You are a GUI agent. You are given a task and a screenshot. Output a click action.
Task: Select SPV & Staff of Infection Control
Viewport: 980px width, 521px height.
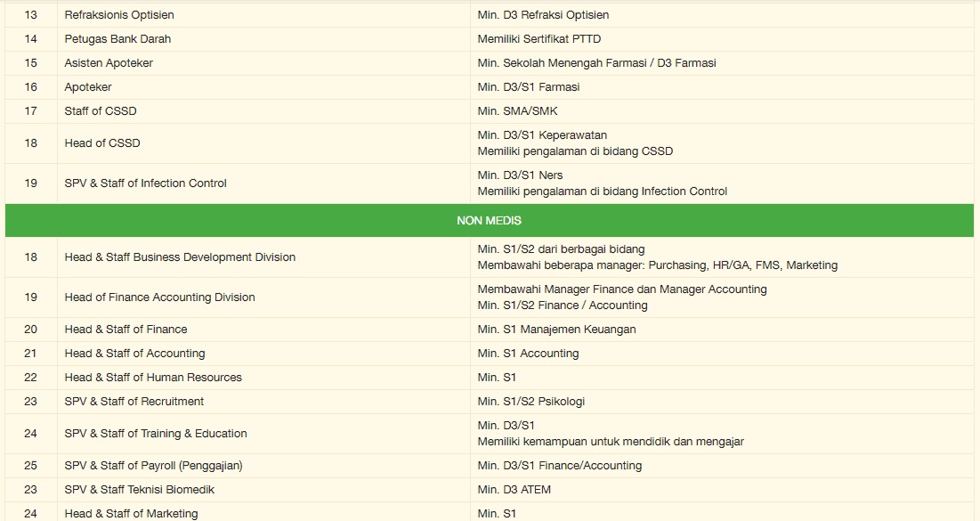pos(145,183)
